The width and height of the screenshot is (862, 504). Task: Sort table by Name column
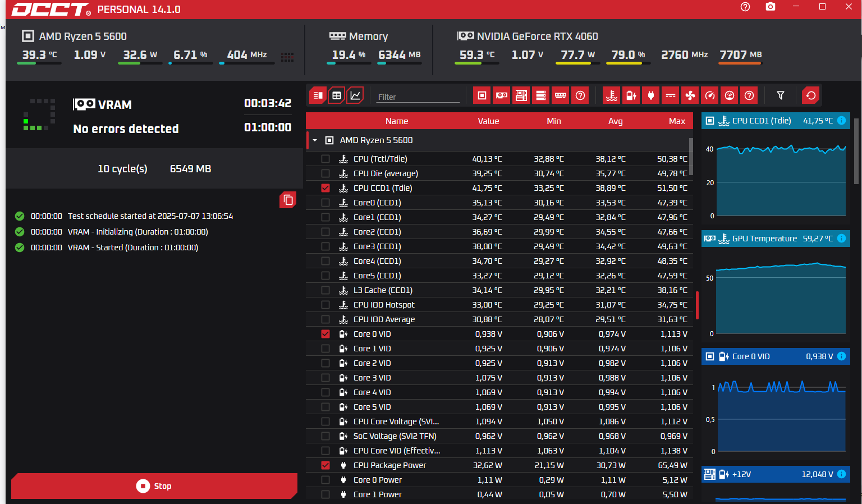(x=397, y=121)
